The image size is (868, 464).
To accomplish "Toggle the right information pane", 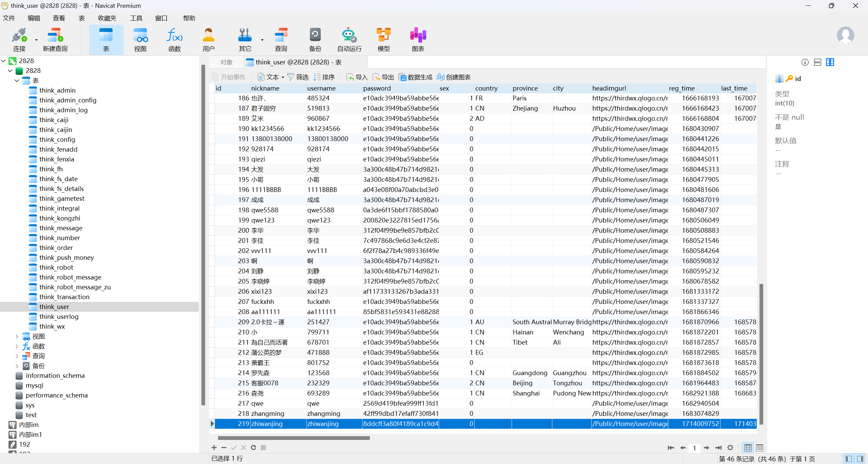I will point(860,459).
